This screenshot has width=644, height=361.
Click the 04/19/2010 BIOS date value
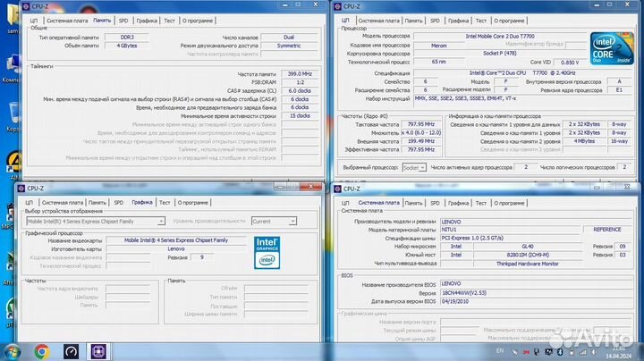(536, 301)
